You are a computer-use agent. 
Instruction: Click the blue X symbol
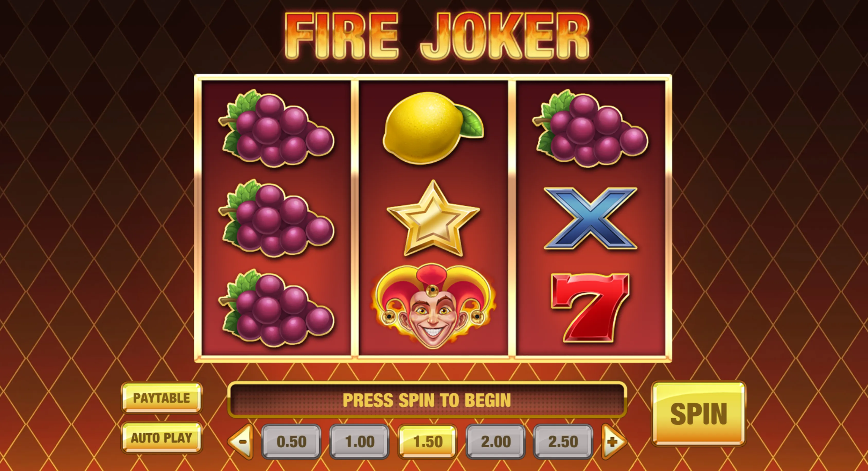(x=591, y=218)
